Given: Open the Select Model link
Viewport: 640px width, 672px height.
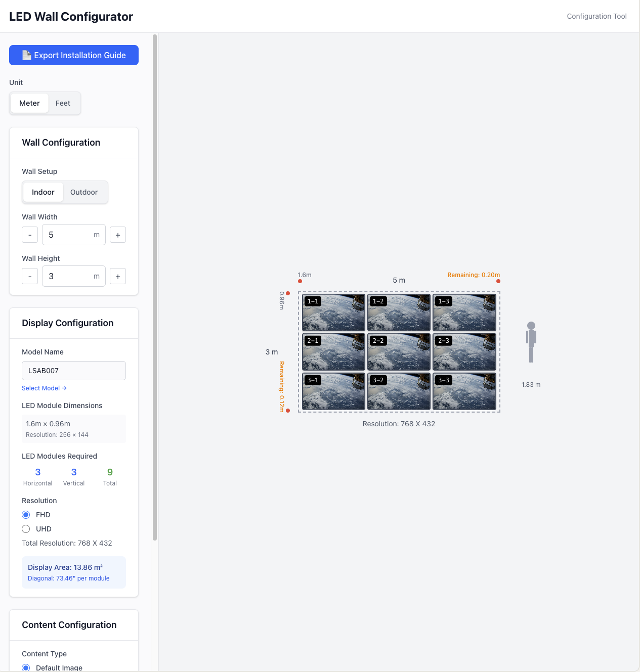Looking at the screenshot, I should tap(44, 388).
